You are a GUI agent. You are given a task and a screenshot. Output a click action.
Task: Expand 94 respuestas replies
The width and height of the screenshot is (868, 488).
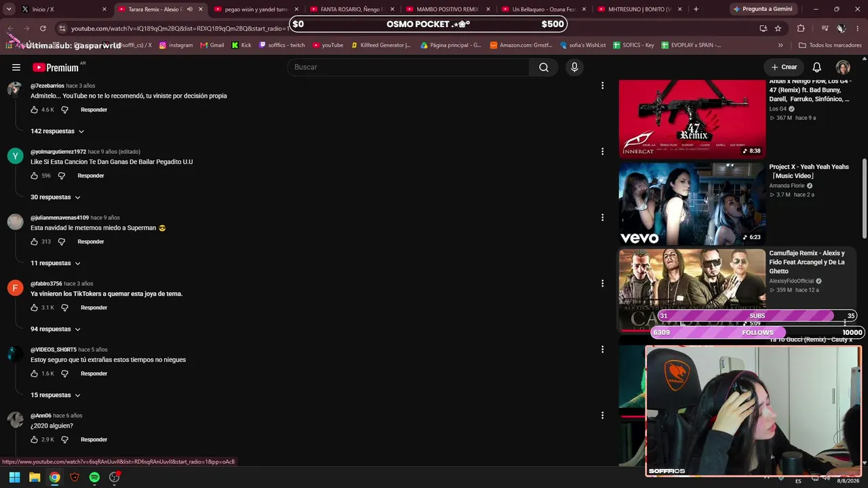pyautogui.click(x=56, y=329)
